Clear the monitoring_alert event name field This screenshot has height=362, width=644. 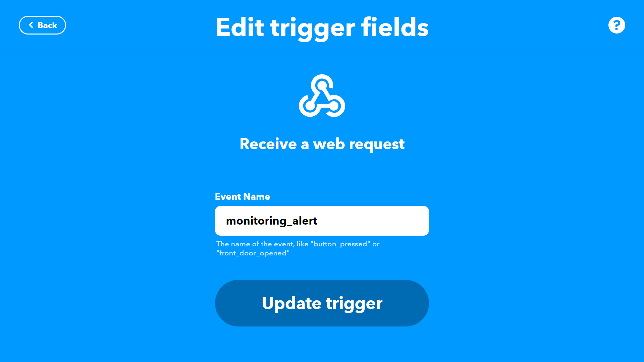pyautogui.click(x=322, y=221)
